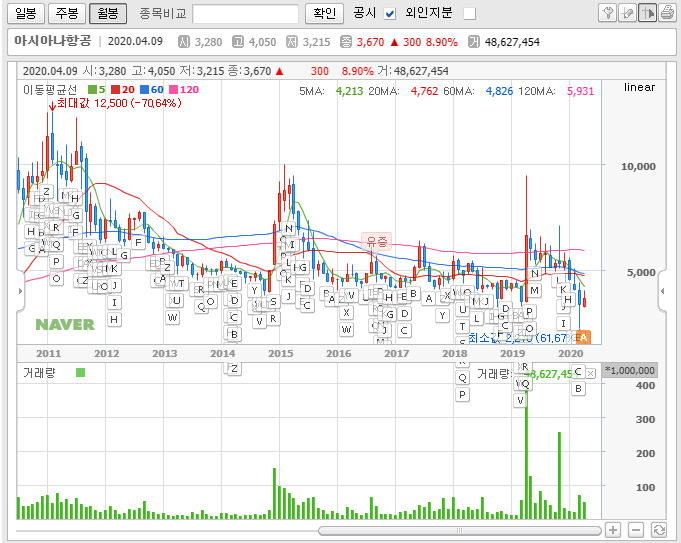Zoom in the chart with the plus icon
Image resolution: width=681 pixels, height=543 pixels.
[613, 530]
